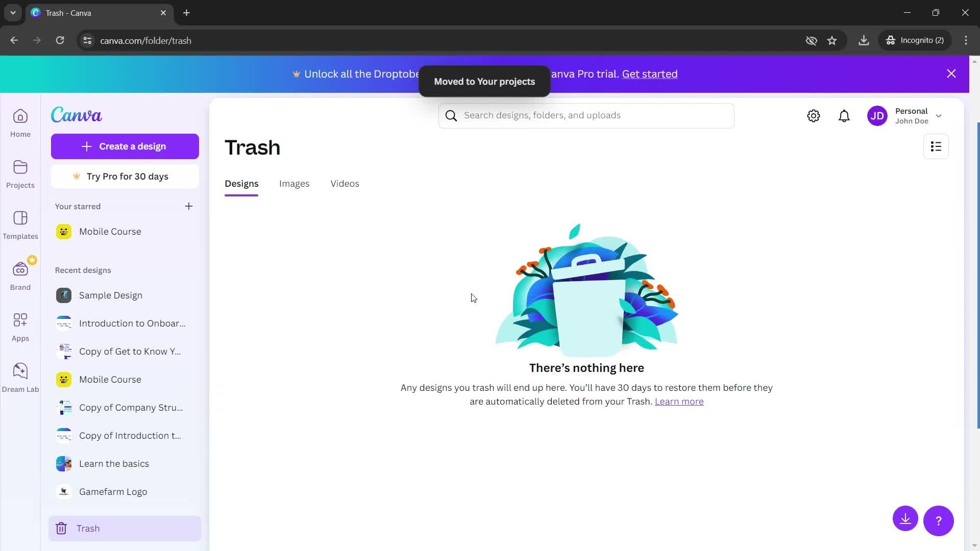980x551 pixels.
Task: Expand the Personal account dropdown chevron
Action: [939, 116]
